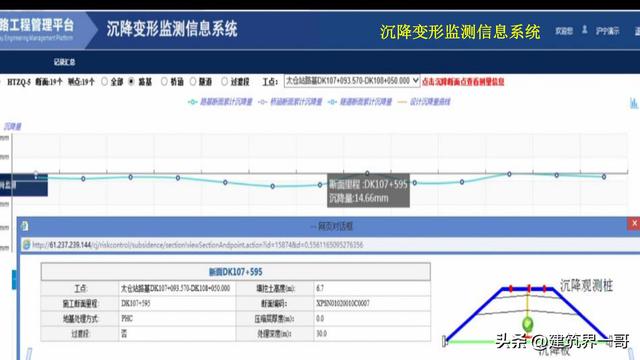This screenshot has height=360, width=640.
Task: Click the 工点 value cell 太仓站路基
Action: tap(177, 288)
